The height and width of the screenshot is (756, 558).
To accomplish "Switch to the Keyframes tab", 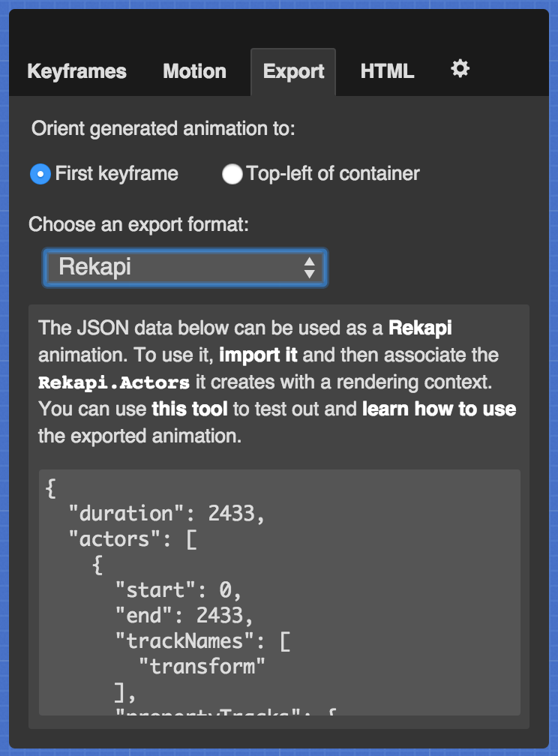I will (x=76, y=72).
